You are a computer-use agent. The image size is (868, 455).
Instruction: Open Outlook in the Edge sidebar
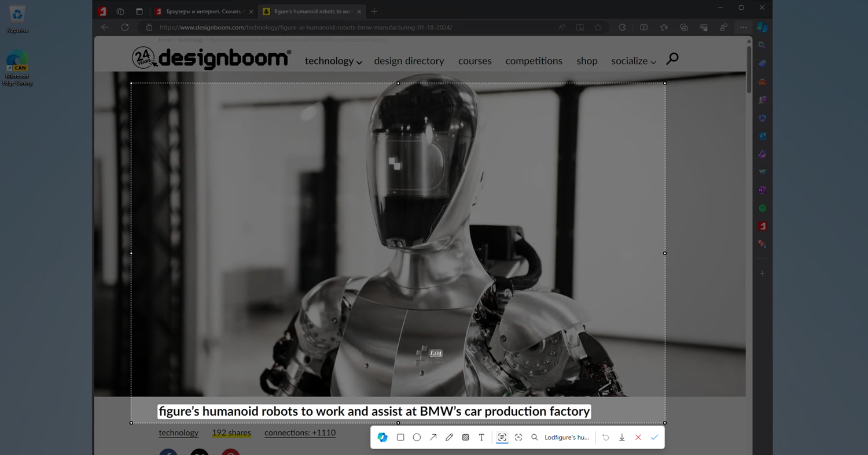point(762,136)
